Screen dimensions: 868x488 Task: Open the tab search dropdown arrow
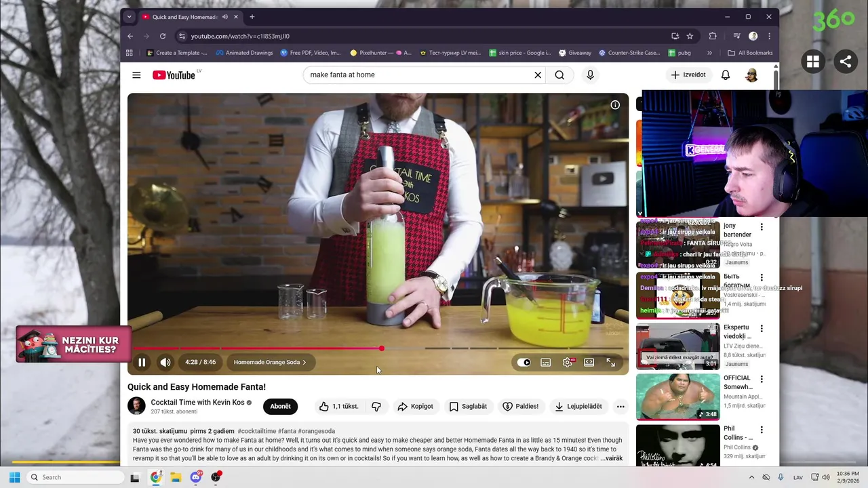[x=130, y=17]
